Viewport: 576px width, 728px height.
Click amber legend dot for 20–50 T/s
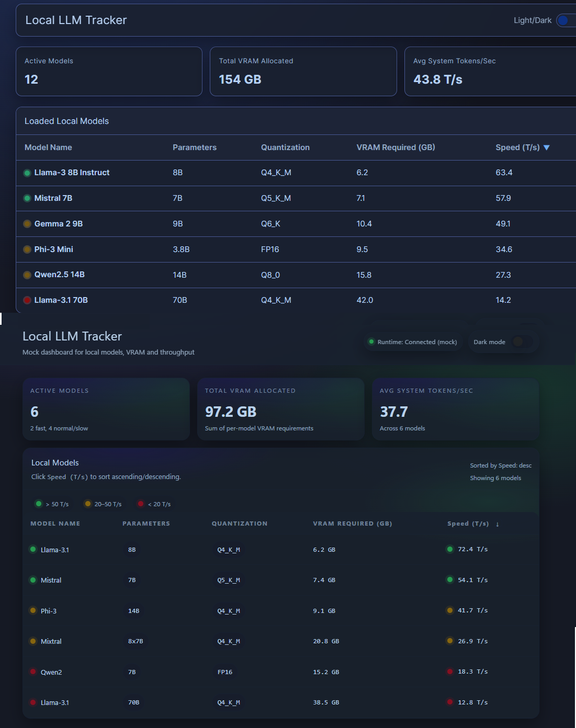(x=87, y=504)
